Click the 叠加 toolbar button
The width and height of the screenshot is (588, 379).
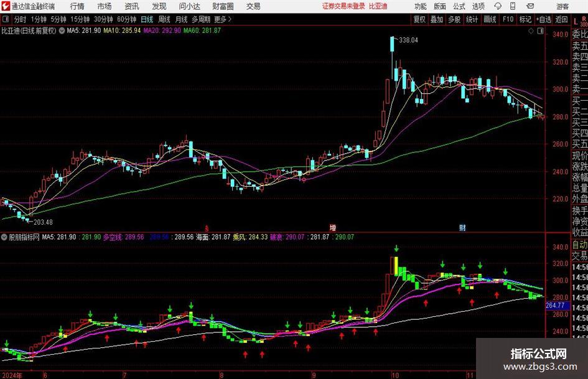[x=437, y=19]
